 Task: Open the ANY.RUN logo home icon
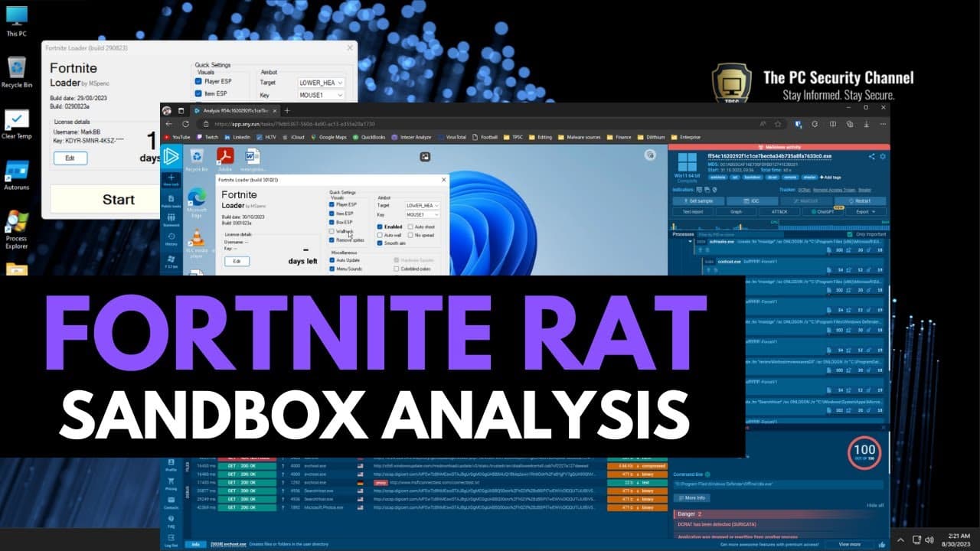click(171, 156)
